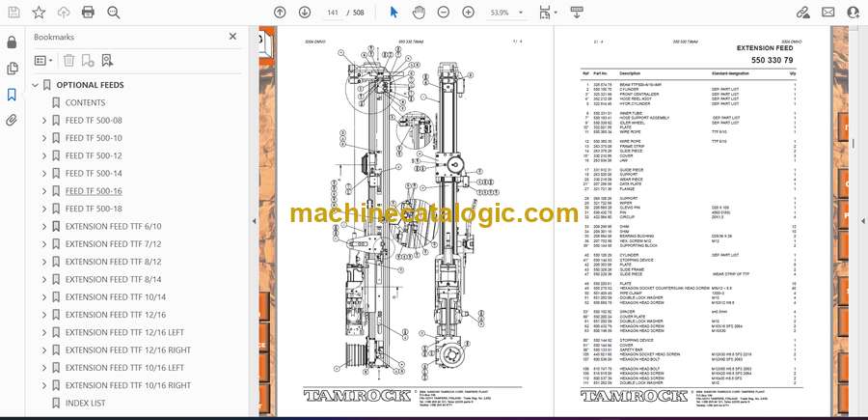This screenshot has height=420, width=868.
Task: Upload file to cloud icon
Action: pos(64,13)
